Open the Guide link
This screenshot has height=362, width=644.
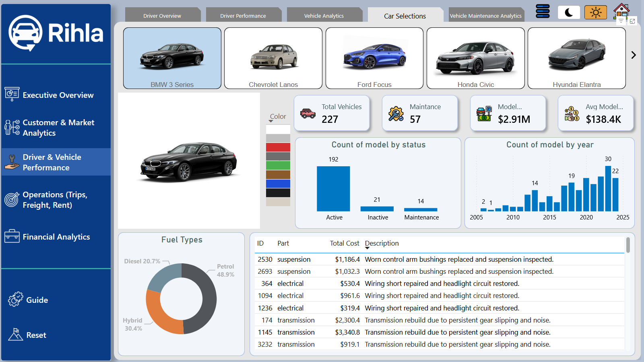coord(37,300)
